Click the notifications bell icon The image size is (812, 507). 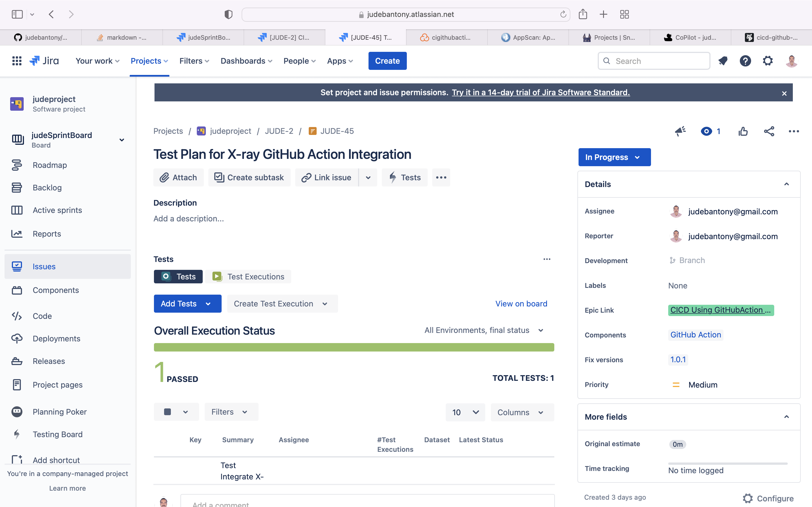pos(723,61)
